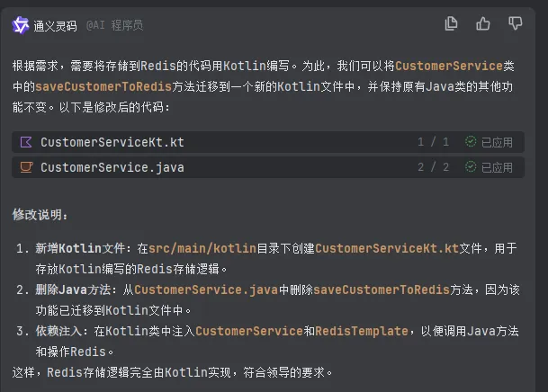Viewport: 548px width, 392px height.
Task: Click the thumbs down feedback icon
Action: tap(515, 24)
